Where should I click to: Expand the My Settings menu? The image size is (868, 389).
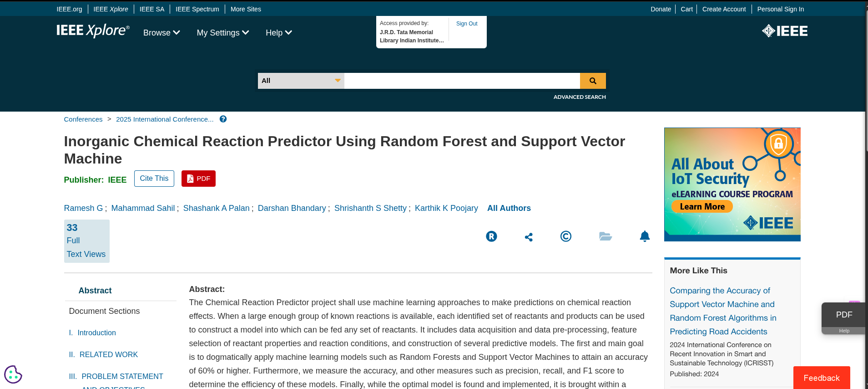click(222, 32)
